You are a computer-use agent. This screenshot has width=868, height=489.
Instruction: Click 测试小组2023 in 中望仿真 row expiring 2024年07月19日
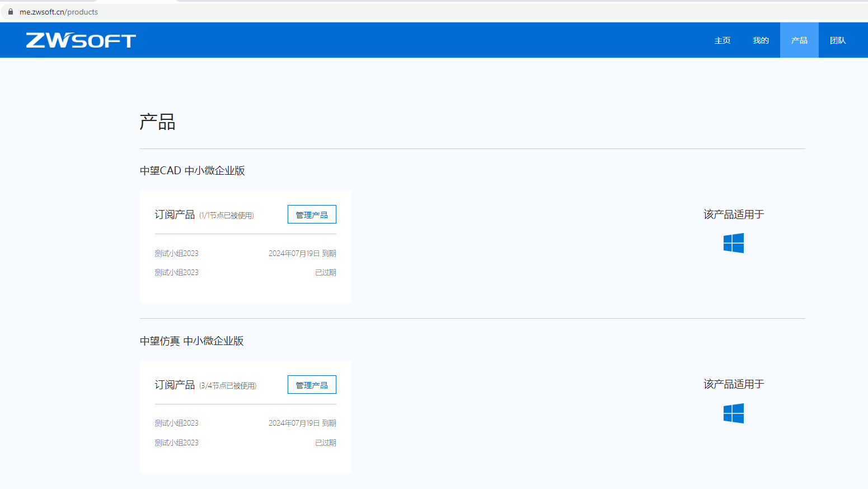tap(177, 423)
